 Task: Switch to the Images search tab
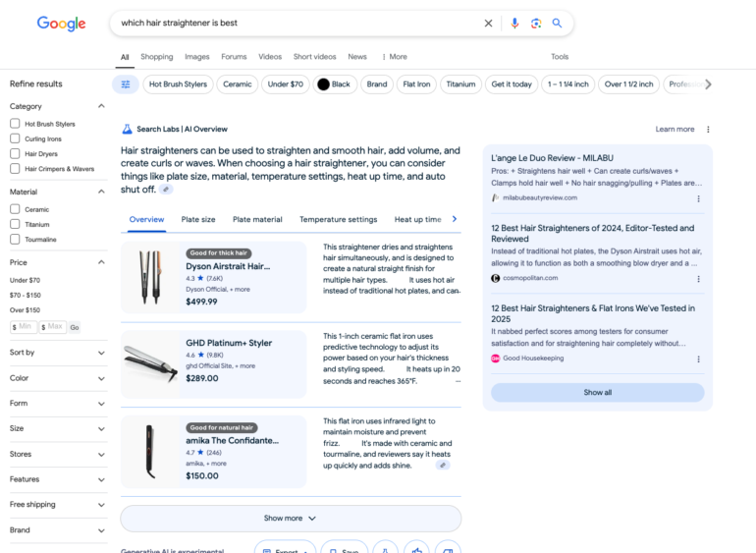click(x=196, y=56)
